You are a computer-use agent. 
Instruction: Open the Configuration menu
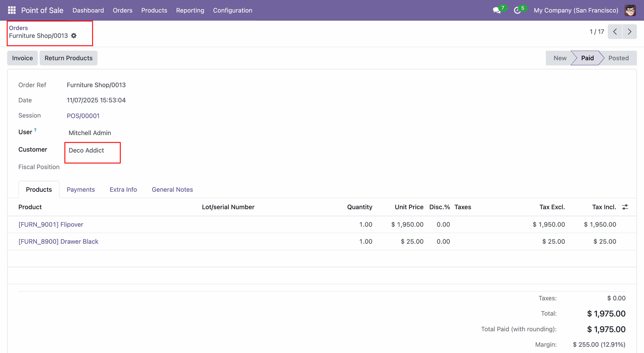(232, 10)
